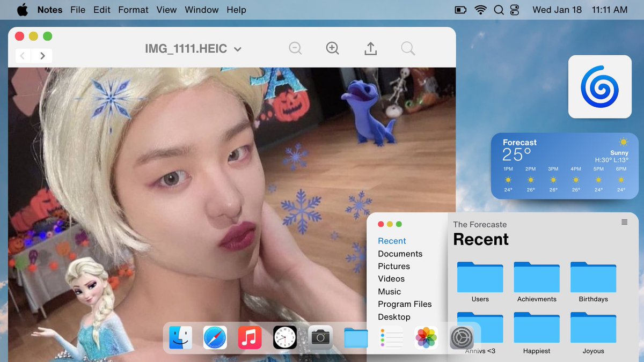The width and height of the screenshot is (644, 362).
Task: Select Documents in file sidebar
Action: [400, 254]
